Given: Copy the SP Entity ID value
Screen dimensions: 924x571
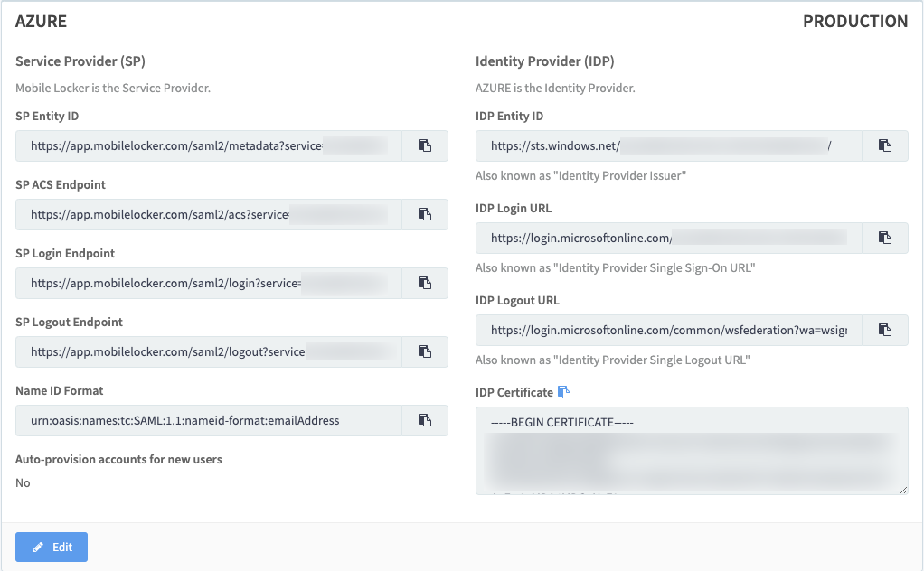Looking at the screenshot, I should [x=424, y=145].
